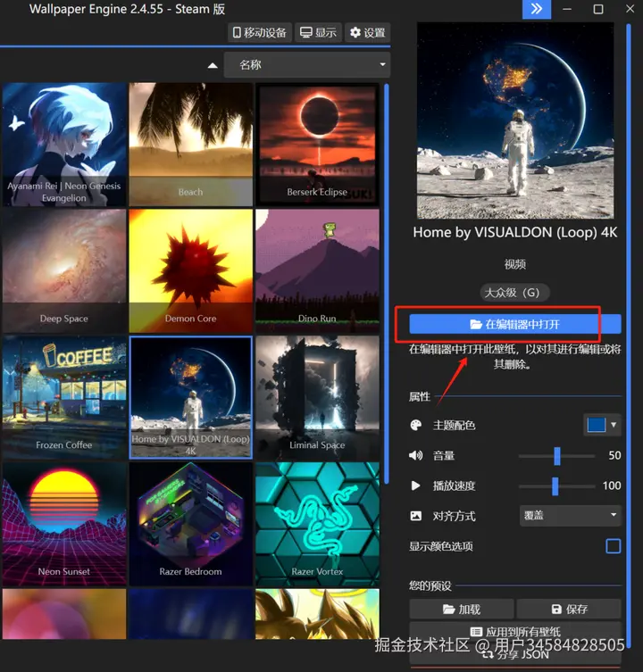The height and width of the screenshot is (672, 643).
Task: Click the wallpaper grid vertical scrollbar
Action: [387, 284]
